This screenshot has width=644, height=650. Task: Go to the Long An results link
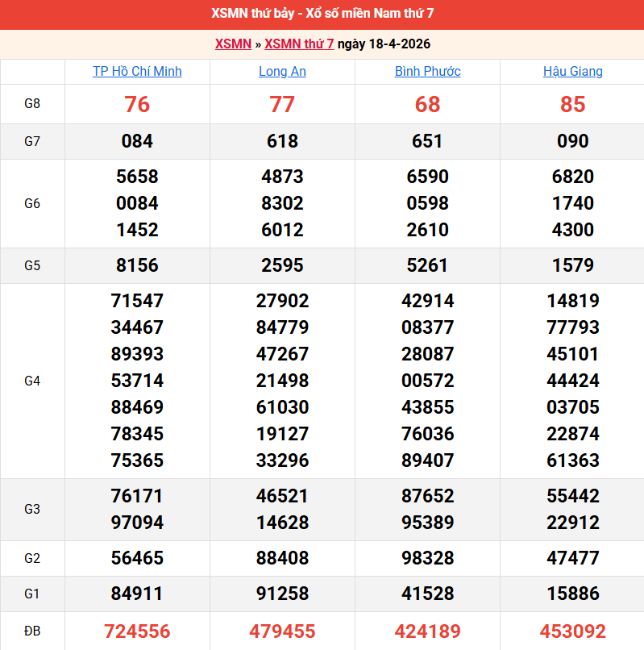pyautogui.click(x=282, y=71)
